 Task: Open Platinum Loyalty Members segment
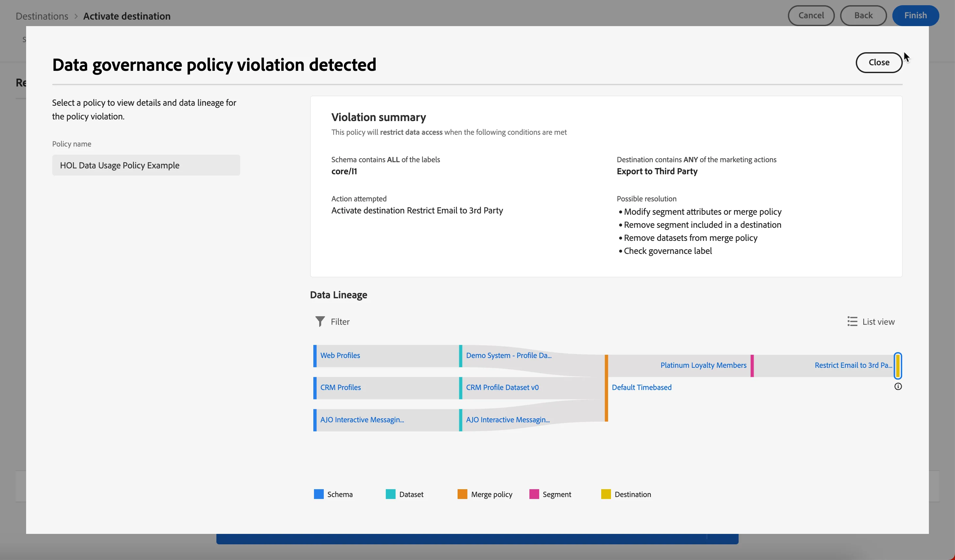[703, 365]
